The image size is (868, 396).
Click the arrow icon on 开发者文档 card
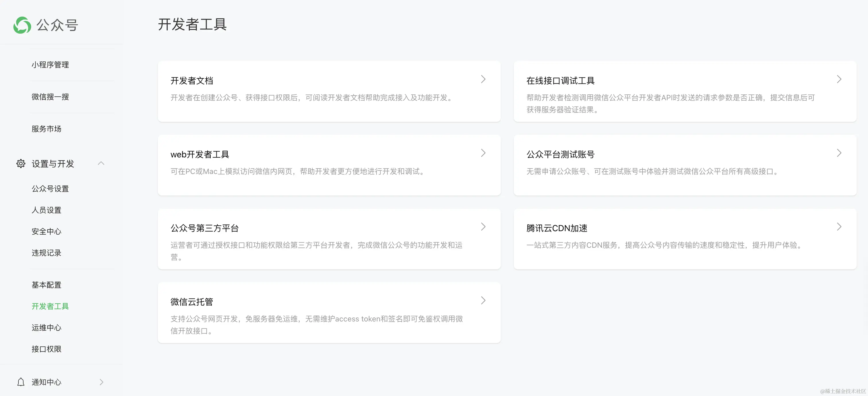click(x=483, y=79)
